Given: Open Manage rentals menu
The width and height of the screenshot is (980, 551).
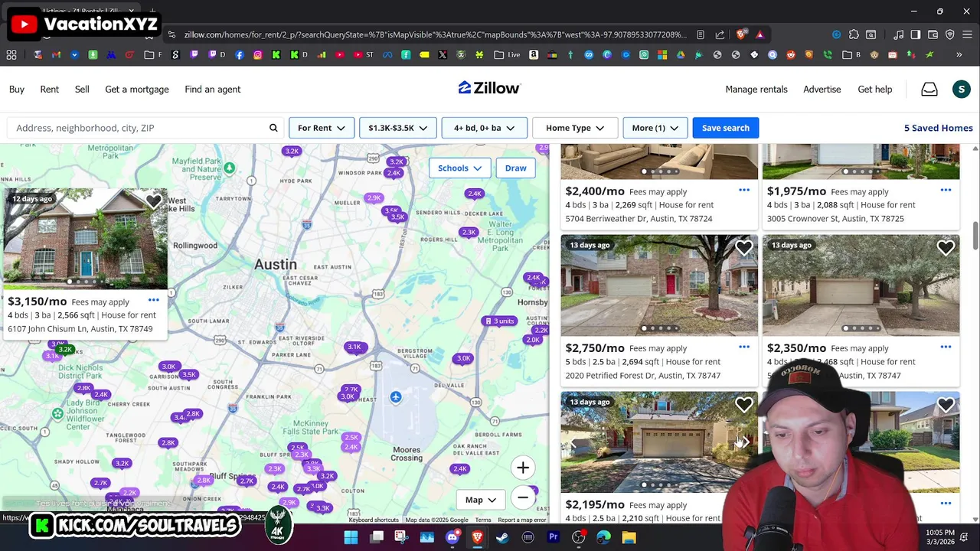Looking at the screenshot, I should click(756, 90).
